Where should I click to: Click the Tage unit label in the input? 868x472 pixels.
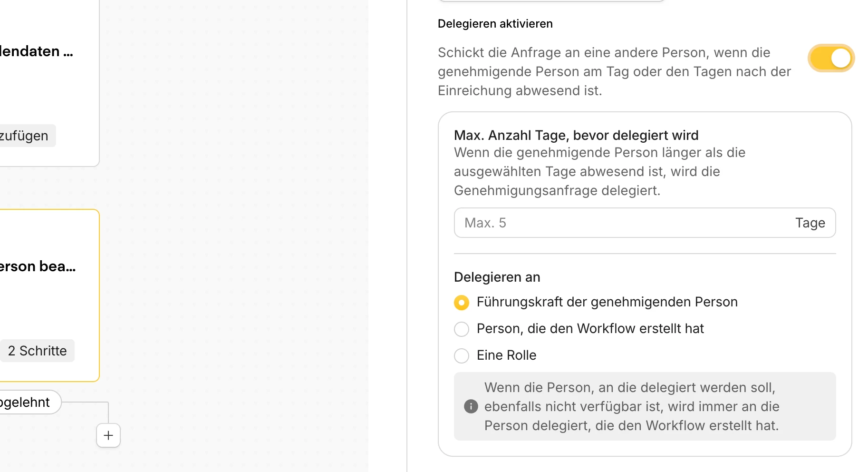click(x=810, y=223)
